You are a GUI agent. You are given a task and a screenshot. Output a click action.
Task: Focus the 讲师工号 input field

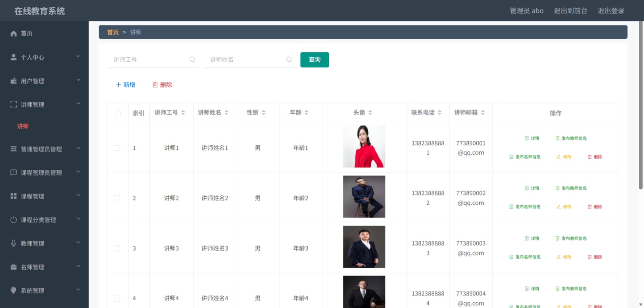[153, 59]
